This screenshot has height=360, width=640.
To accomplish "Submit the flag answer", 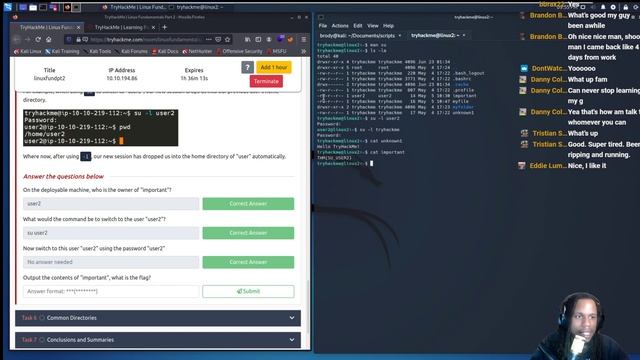I will click(248, 291).
